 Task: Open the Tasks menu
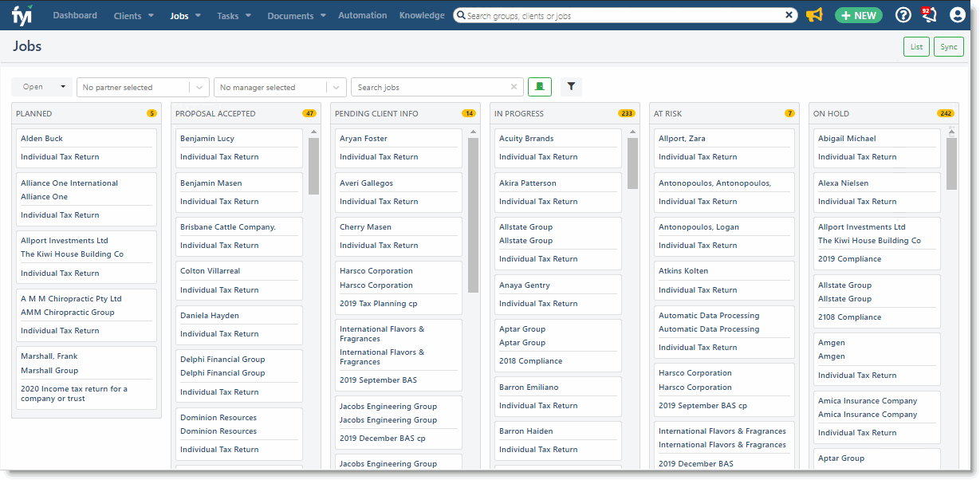pos(234,16)
